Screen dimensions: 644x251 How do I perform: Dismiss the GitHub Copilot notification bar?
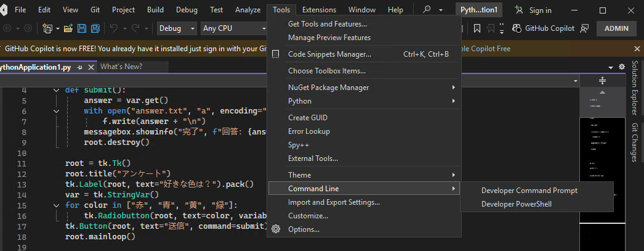pyautogui.click(x=637, y=49)
